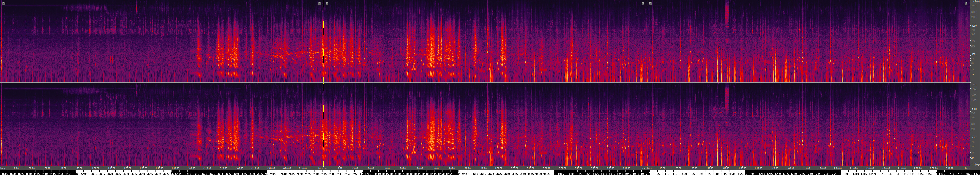Grab fade-out handle of rightmost spectrogram segment

[x=966, y=3]
